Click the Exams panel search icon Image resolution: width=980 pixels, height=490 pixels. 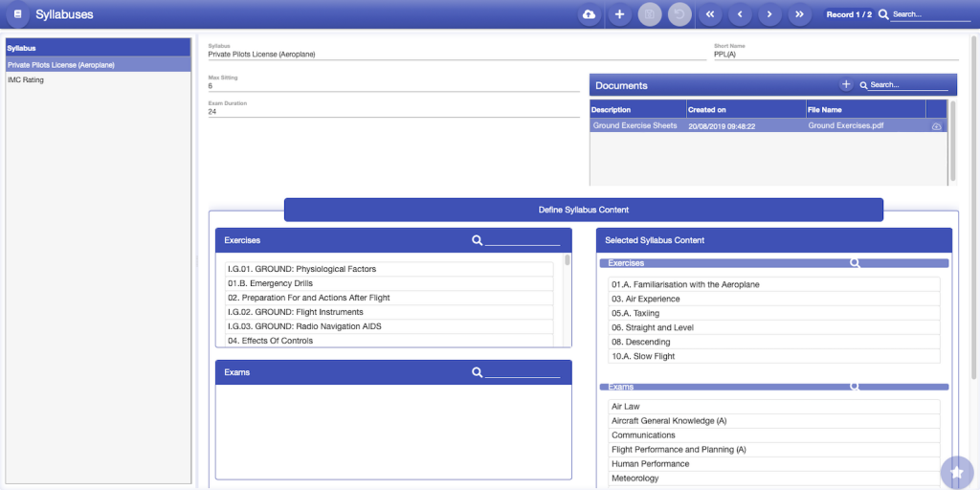(477, 372)
